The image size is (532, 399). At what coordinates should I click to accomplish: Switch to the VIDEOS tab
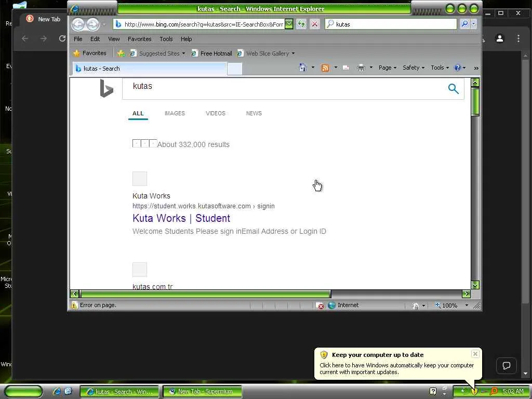tap(216, 113)
